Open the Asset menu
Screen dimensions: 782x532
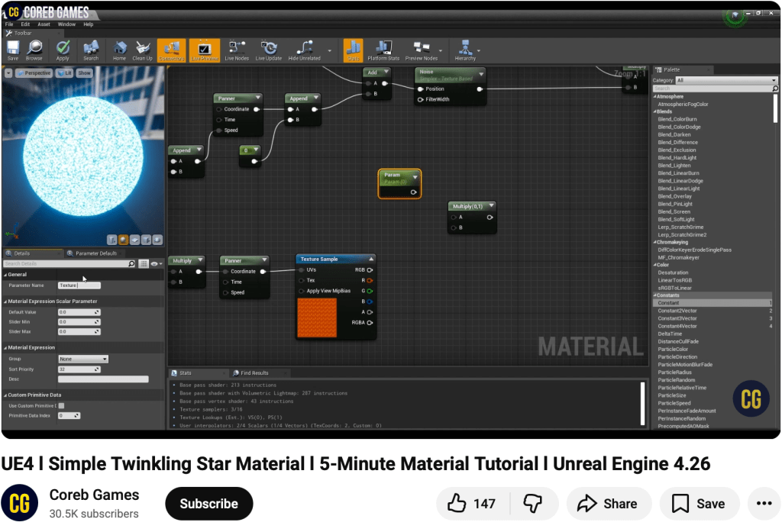(x=44, y=24)
